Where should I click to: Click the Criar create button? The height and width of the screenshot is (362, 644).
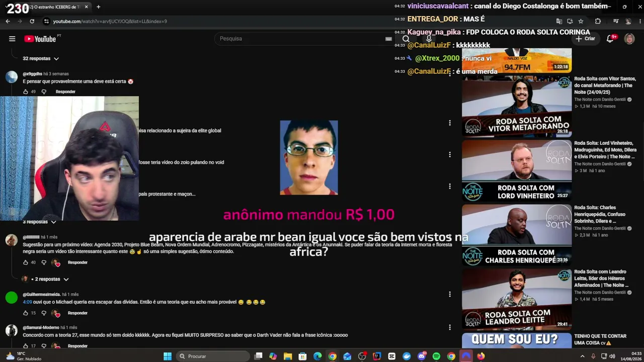[x=586, y=39]
